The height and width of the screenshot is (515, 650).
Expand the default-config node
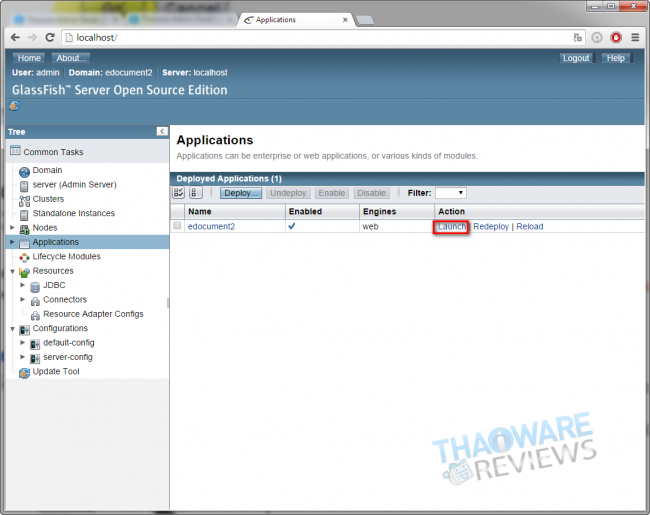tap(23, 343)
